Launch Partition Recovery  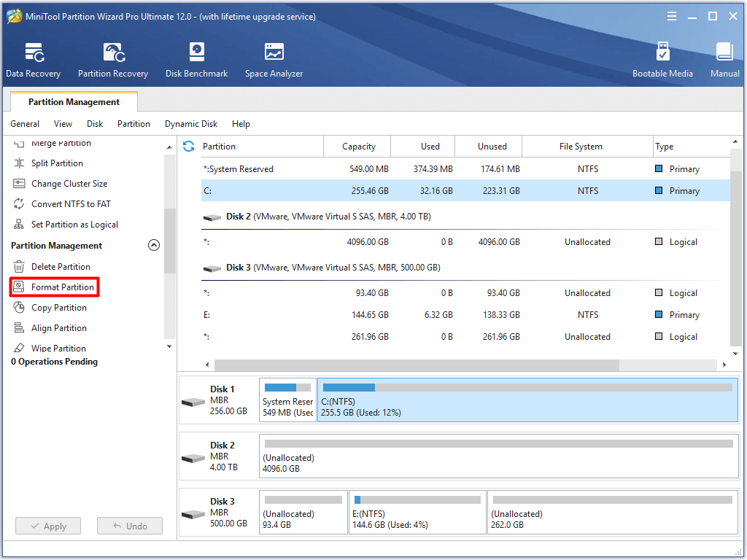pos(113,60)
